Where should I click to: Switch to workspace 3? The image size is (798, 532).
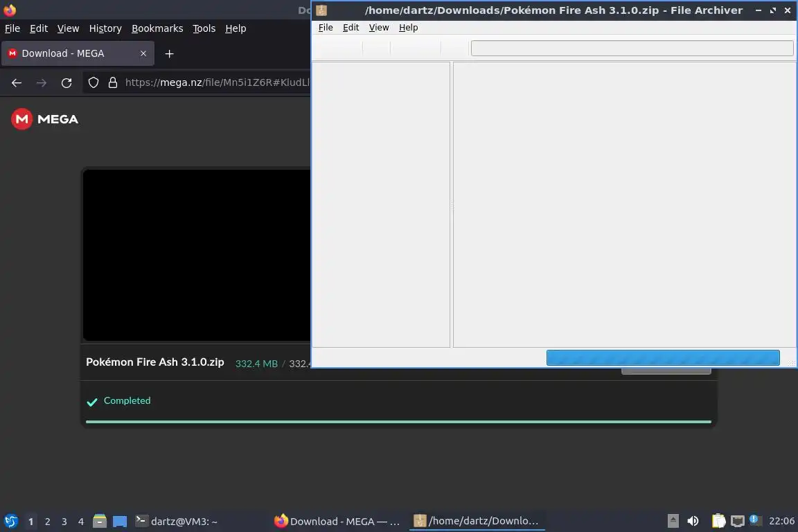(64, 522)
